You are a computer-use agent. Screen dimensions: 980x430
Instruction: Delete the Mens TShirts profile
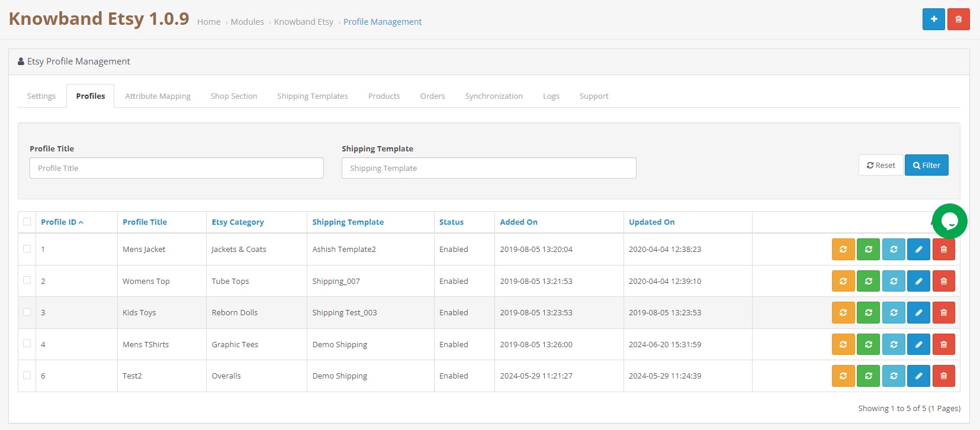[944, 344]
